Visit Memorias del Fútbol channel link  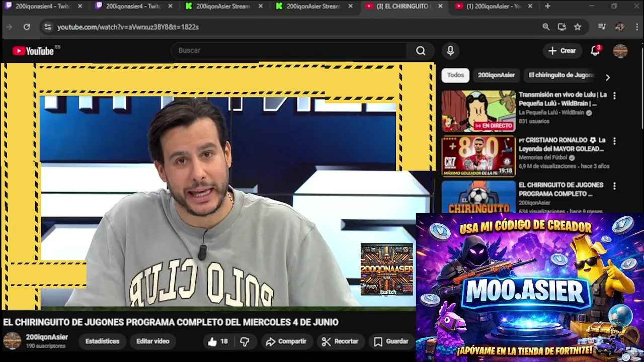pyautogui.click(x=543, y=158)
